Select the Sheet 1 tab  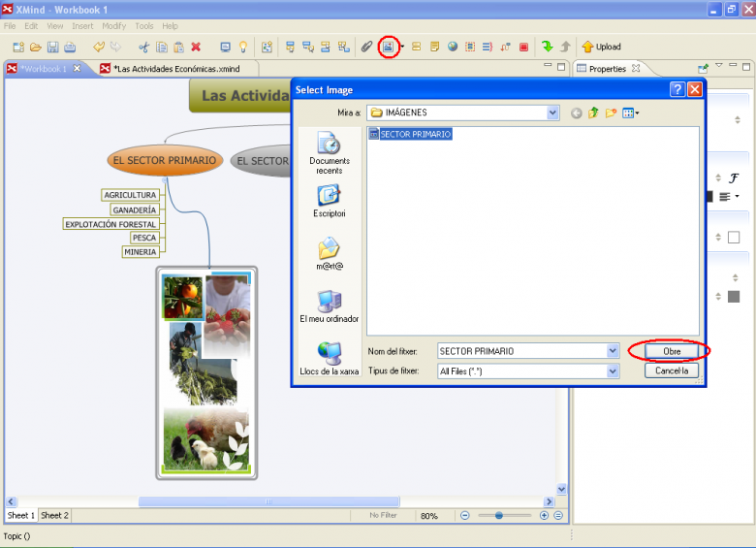[x=21, y=515]
